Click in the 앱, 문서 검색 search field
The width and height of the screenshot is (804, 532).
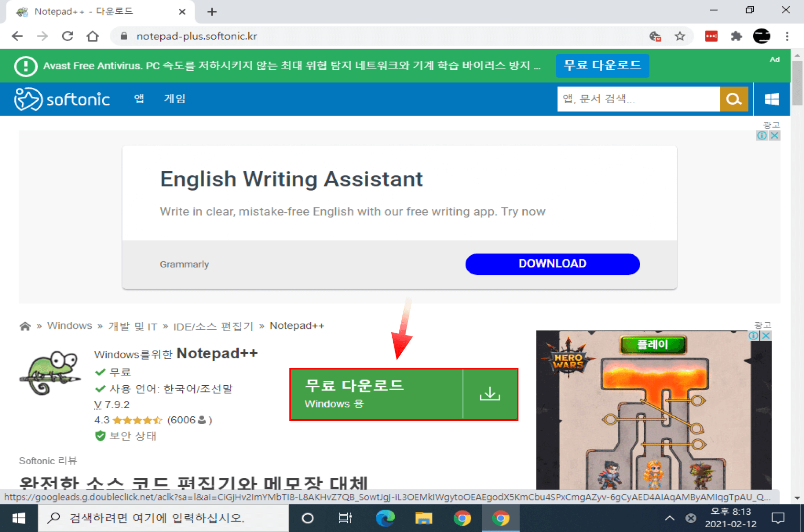639,99
